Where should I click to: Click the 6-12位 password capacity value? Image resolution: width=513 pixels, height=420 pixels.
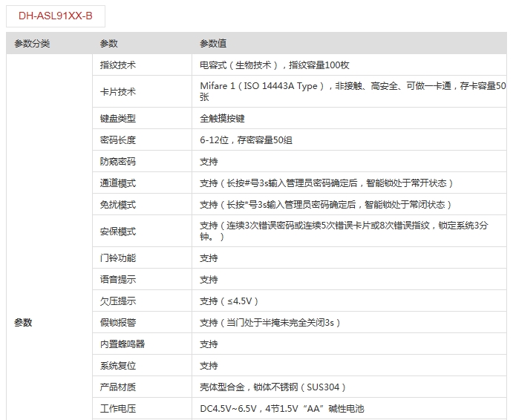pyautogui.click(x=246, y=140)
